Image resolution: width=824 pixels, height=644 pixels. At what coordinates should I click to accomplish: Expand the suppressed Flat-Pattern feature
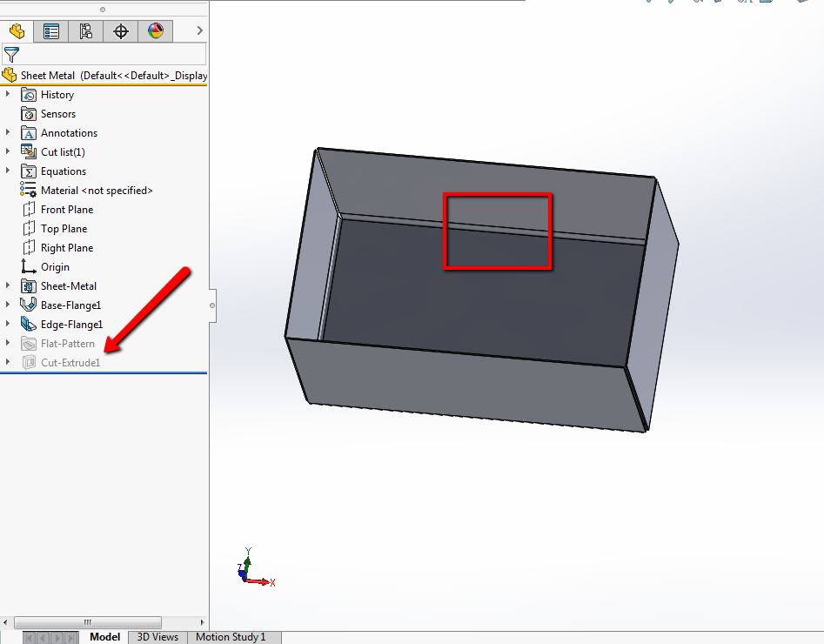click(x=7, y=343)
